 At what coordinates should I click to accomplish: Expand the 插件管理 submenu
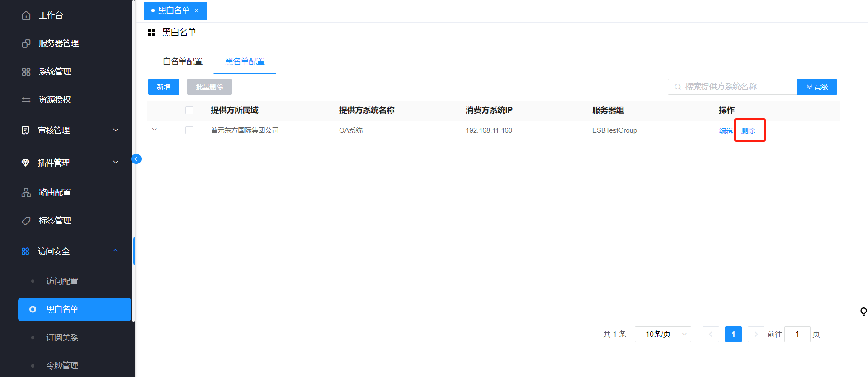click(116, 162)
